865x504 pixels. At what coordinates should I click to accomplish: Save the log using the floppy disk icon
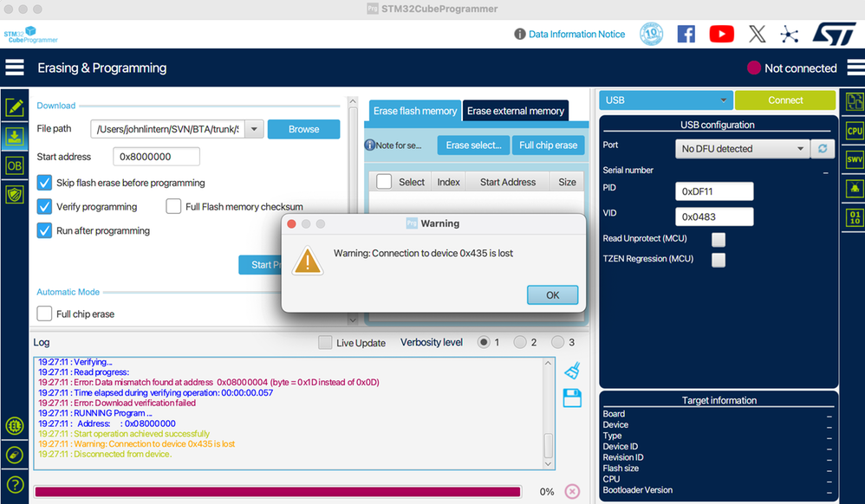[x=571, y=396]
